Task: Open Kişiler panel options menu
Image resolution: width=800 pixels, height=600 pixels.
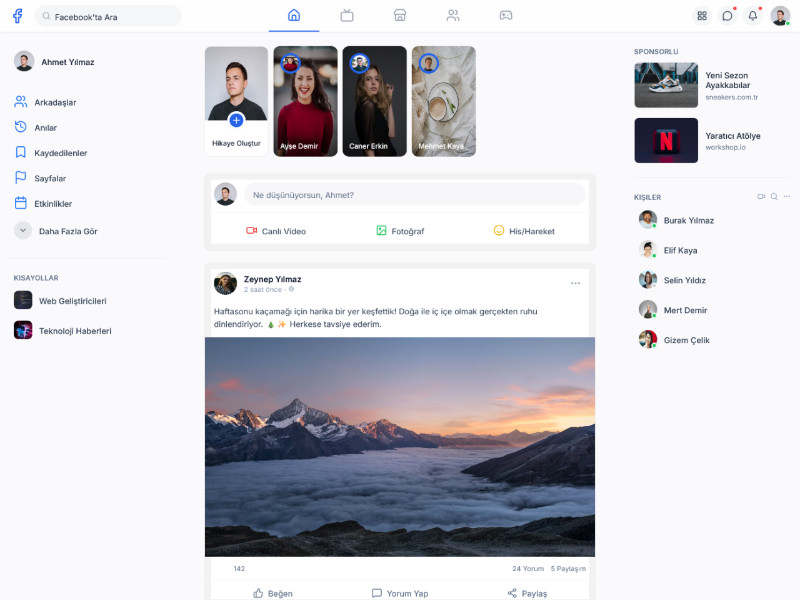Action: (x=787, y=197)
